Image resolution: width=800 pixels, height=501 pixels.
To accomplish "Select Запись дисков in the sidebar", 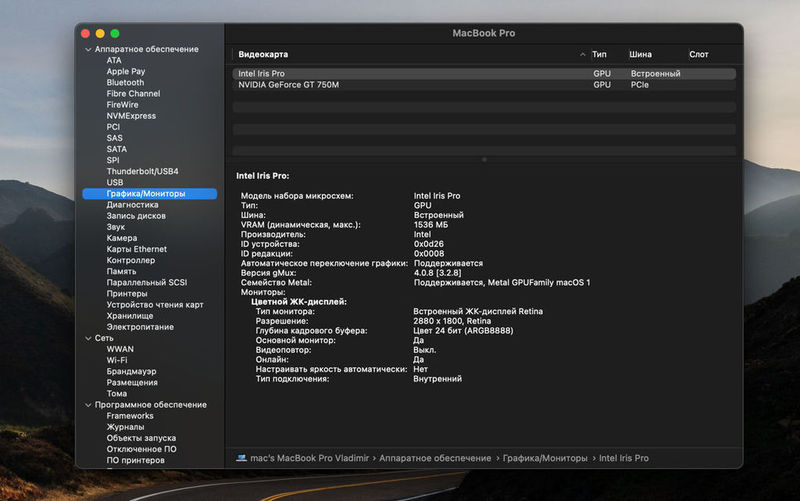I will tap(136, 216).
